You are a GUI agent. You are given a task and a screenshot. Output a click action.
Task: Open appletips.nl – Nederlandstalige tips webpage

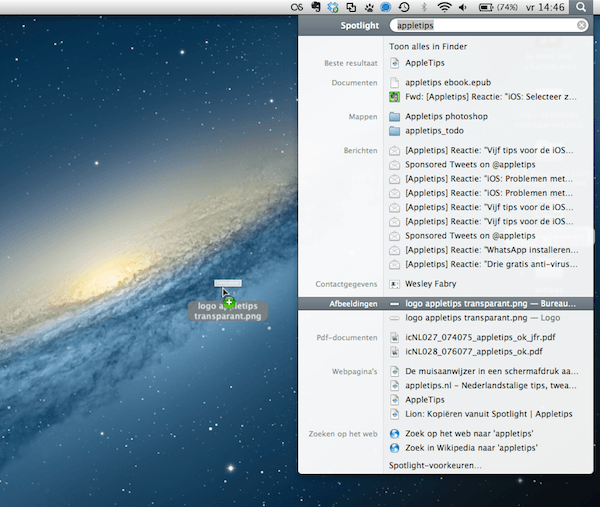point(491,385)
